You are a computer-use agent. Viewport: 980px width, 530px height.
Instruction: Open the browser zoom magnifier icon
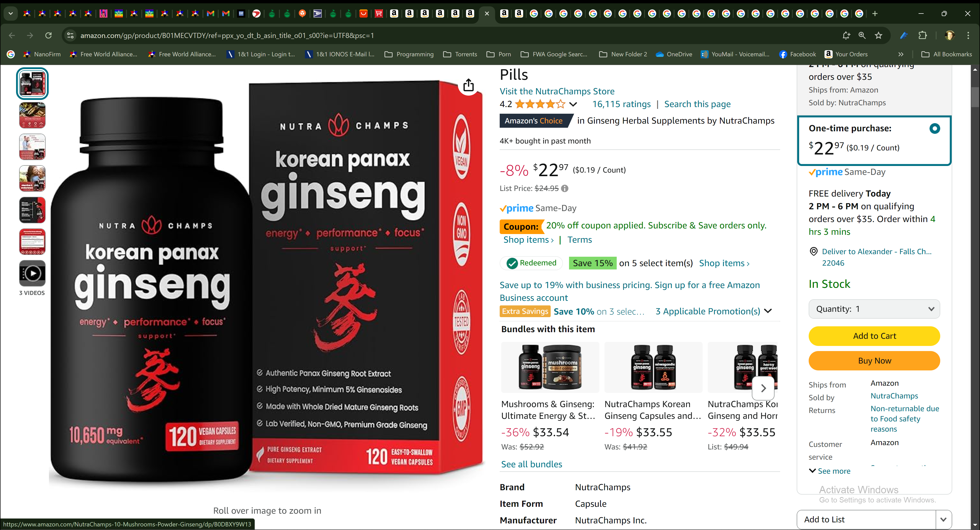point(862,35)
